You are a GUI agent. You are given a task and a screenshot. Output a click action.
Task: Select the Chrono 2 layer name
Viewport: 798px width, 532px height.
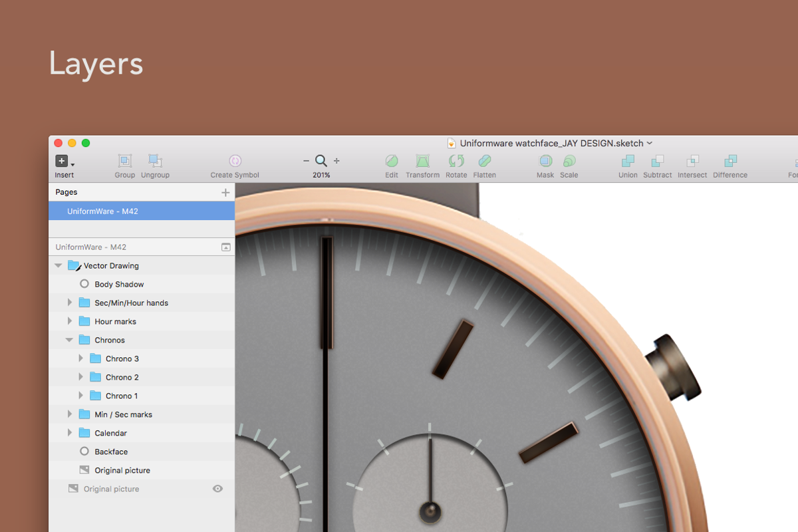coord(122,377)
